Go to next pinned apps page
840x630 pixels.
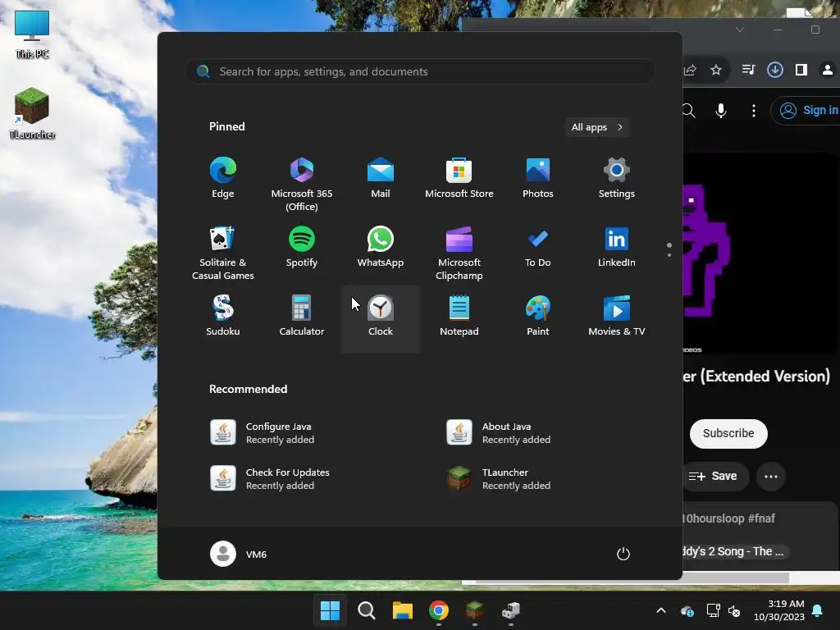coord(669,254)
